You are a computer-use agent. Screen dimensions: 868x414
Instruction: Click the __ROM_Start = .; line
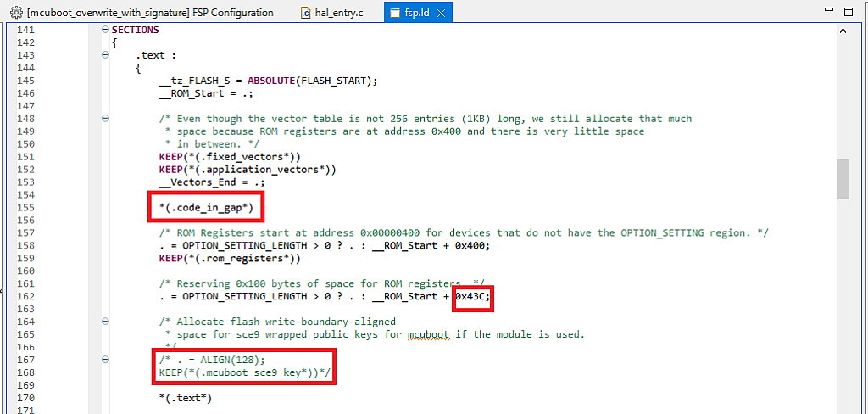coord(205,93)
